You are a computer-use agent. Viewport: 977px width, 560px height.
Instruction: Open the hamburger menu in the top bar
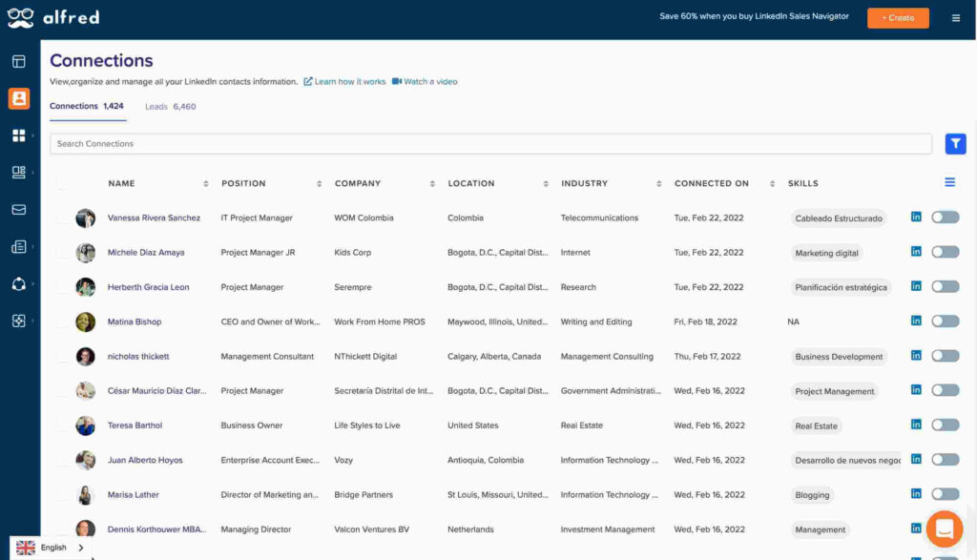[956, 18]
